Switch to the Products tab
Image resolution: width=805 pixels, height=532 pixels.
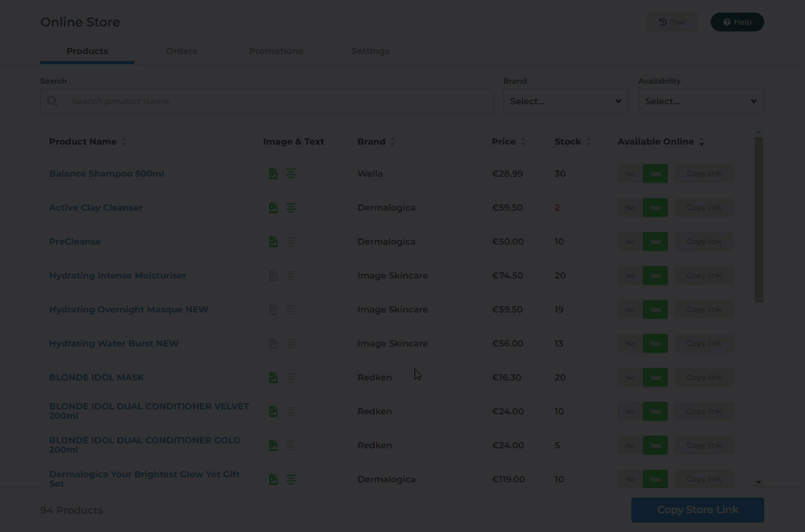[87, 51]
